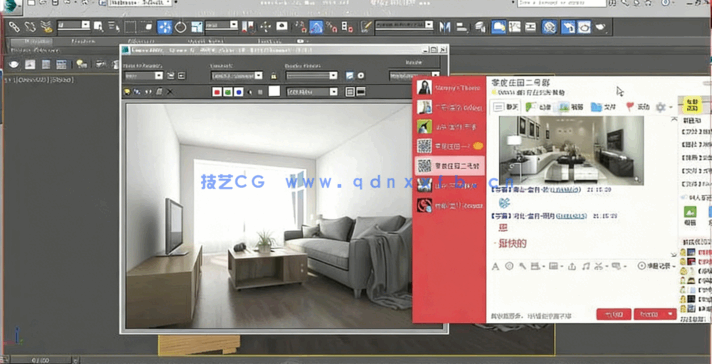Open the RGB Alpha channel dropdown
This screenshot has width=712, height=364.
tap(312, 92)
